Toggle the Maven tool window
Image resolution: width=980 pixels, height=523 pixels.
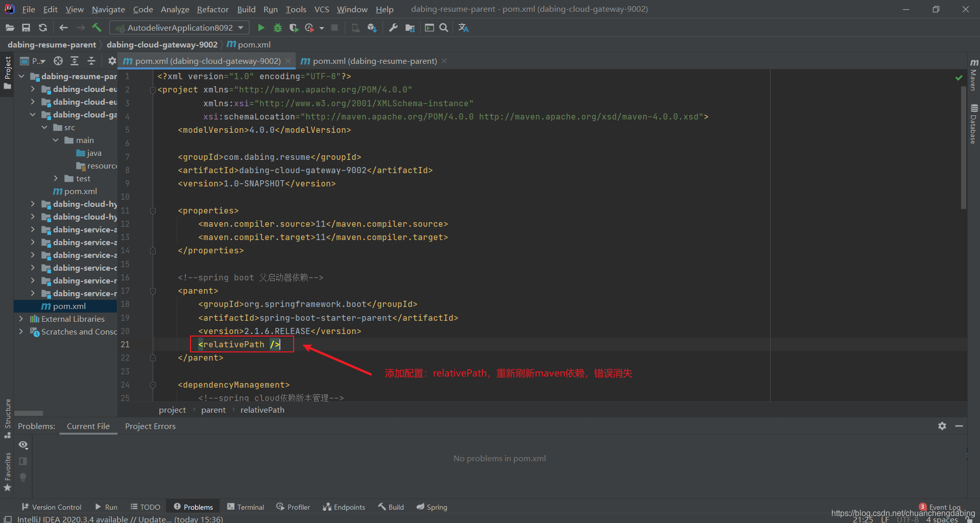973,74
